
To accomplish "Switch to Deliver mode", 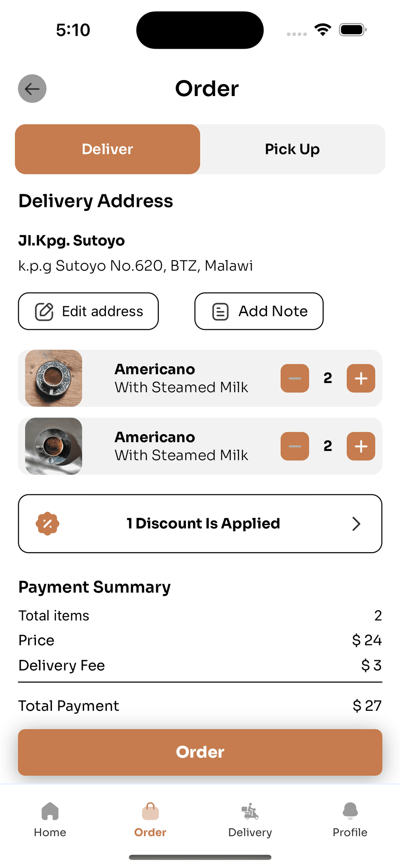I will point(107,149).
